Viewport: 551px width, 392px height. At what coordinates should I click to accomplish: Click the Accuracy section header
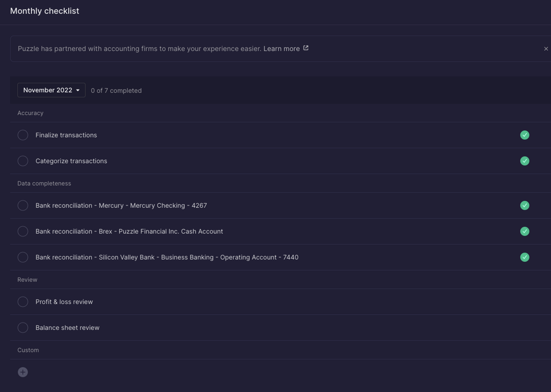tap(30, 113)
